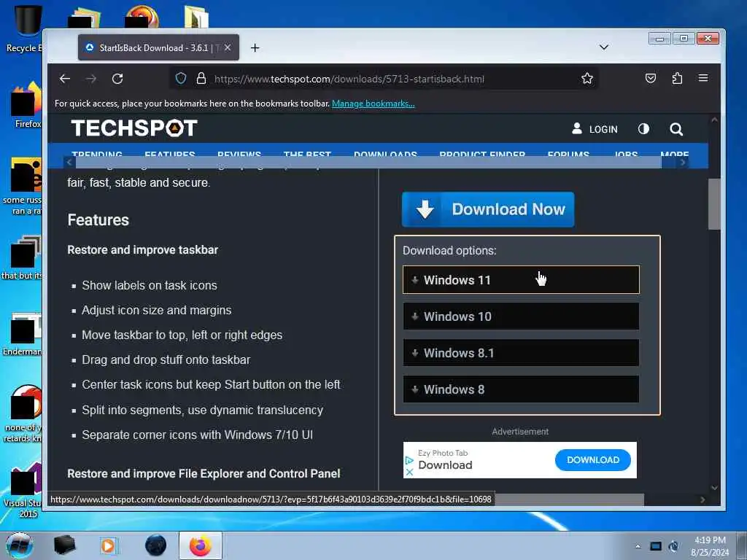Click the taskbar clock 4:19 PM

pos(710,540)
